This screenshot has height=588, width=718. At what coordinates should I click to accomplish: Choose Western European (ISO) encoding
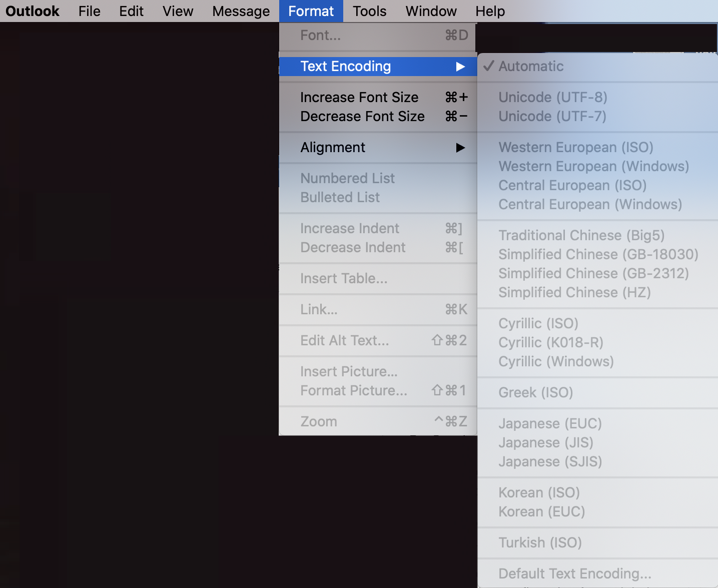pyautogui.click(x=576, y=147)
